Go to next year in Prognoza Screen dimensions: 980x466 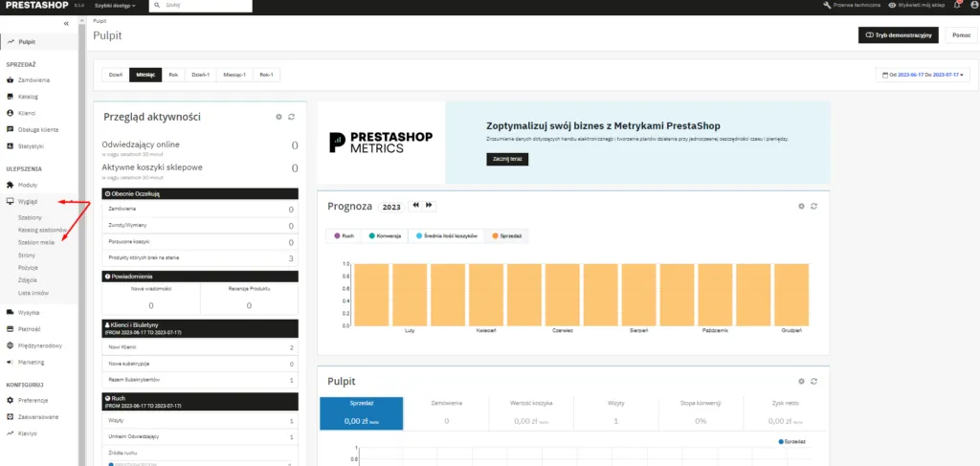pos(430,206)
